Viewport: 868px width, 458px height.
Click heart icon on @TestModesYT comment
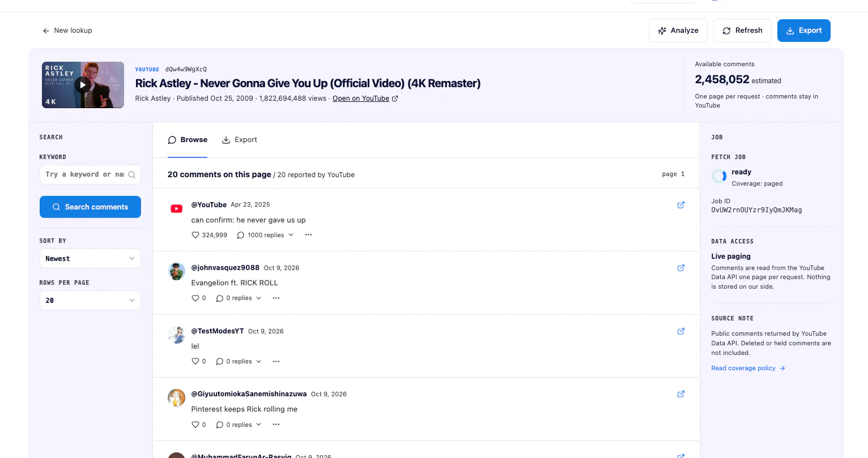coord(195,361)
